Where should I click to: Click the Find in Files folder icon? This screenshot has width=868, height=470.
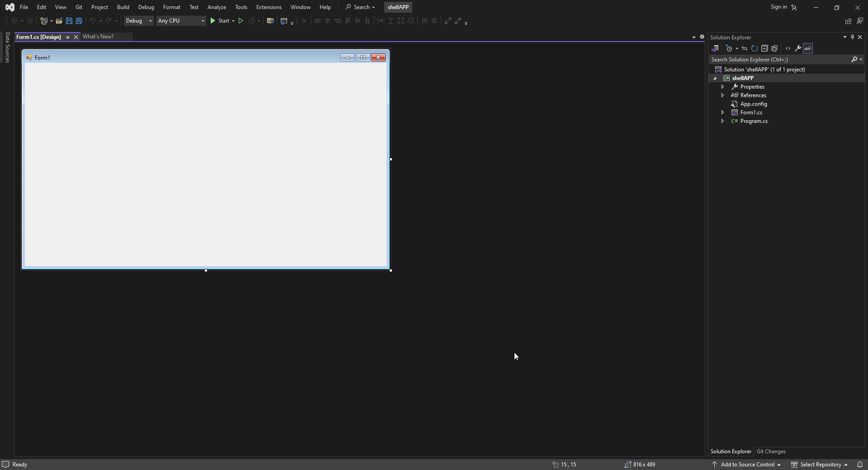[270, 21]
